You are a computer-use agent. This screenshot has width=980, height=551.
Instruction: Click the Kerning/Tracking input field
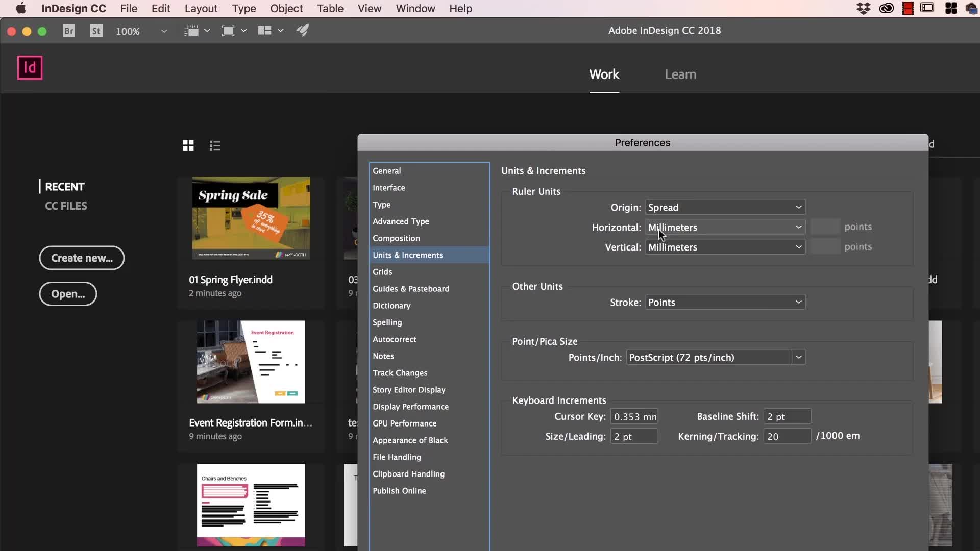[787, 436]
